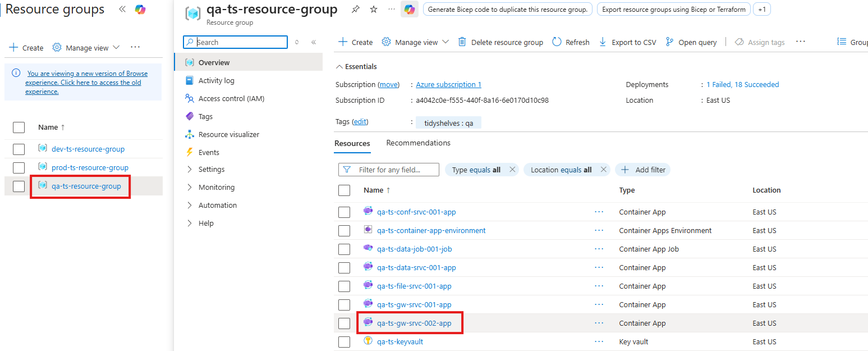This screenshot has height=351, width=868.
Task: Open Manage view dropdown in toolbar
Action: [x=415, y=42]
